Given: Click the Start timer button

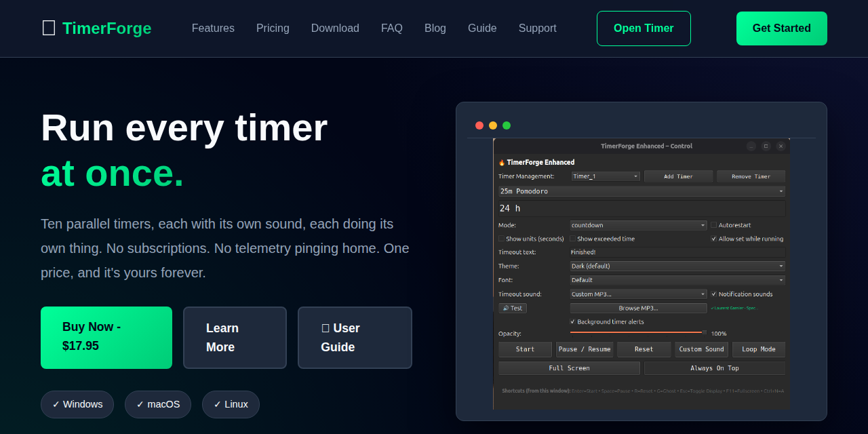Looking at the screenshot, I should pos(525,349).
